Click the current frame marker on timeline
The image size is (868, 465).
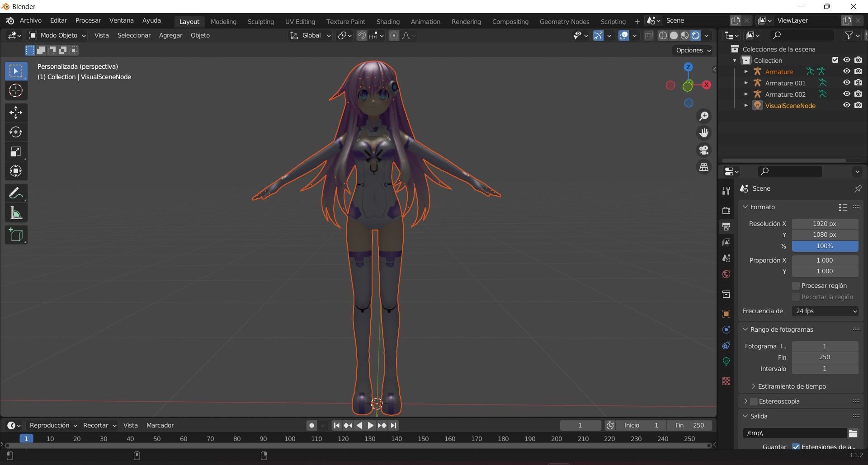(26, 439)
